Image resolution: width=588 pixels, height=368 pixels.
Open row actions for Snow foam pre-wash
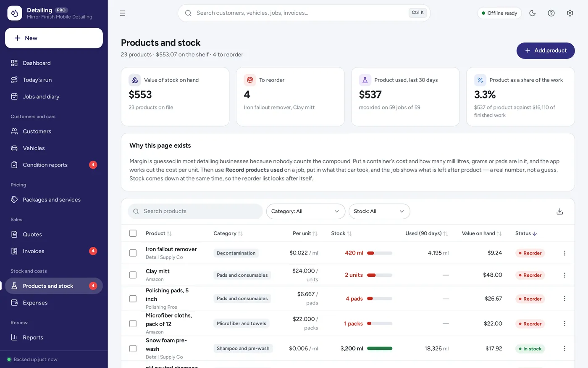click(564, 349)
